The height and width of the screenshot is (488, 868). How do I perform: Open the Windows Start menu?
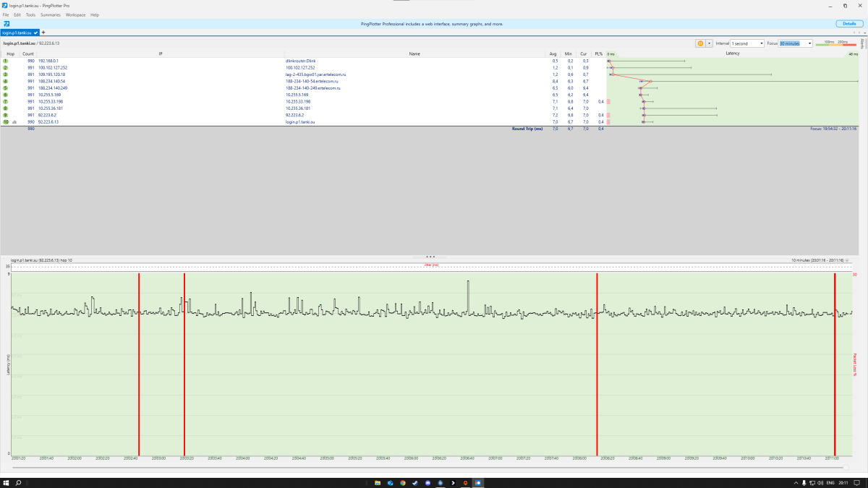click(x=6, y=482)
